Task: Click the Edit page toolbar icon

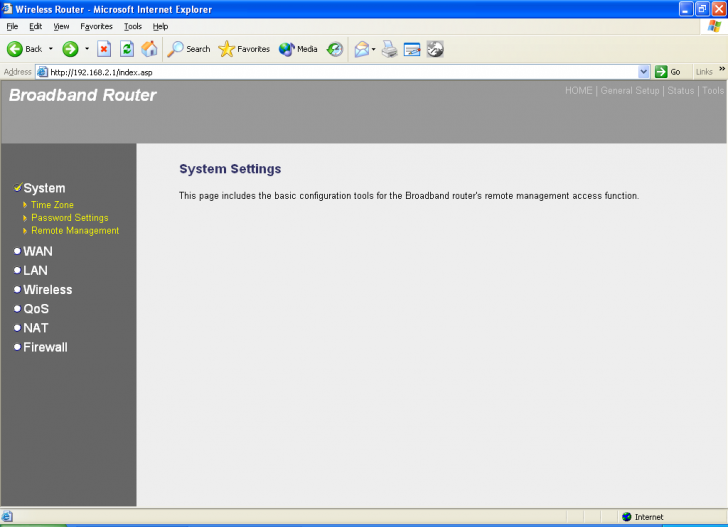Action: click(412, 49)
